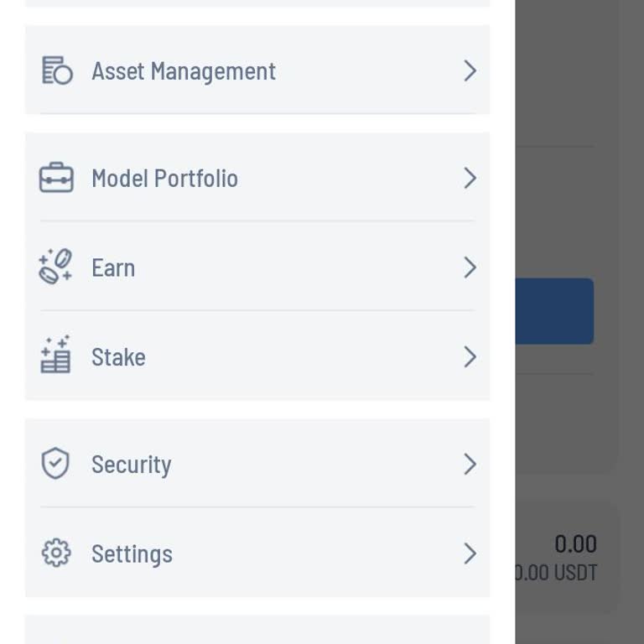Image resolution: width=644 pixels, height=644 pixels.
Task: Expand the Stake row chevron
Action: click(470, 357)
